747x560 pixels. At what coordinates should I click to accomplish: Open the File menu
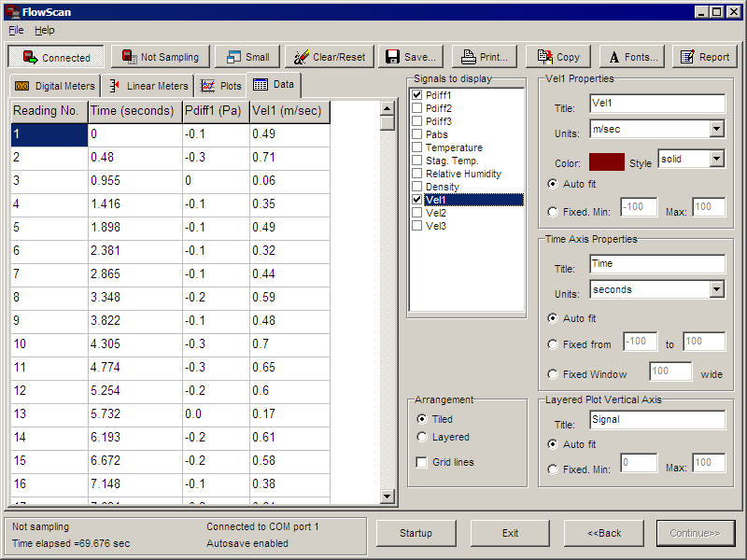[x=16, y=30]
